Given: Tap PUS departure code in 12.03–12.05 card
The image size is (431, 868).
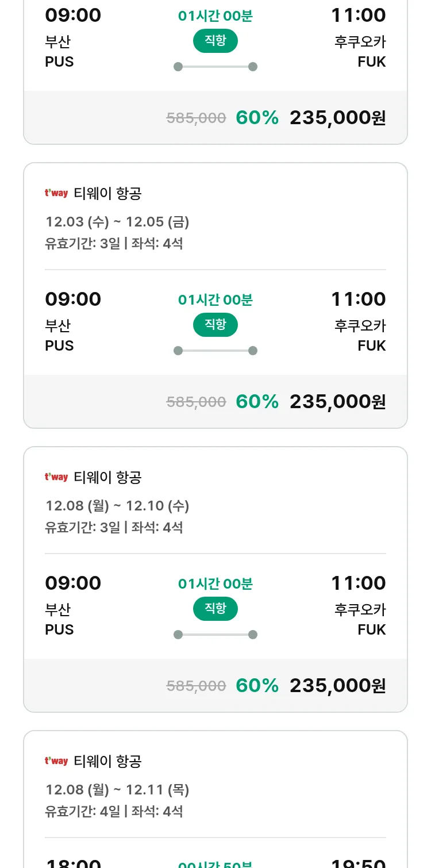Looking at the screenshot, I should click(x=59, y=346).
